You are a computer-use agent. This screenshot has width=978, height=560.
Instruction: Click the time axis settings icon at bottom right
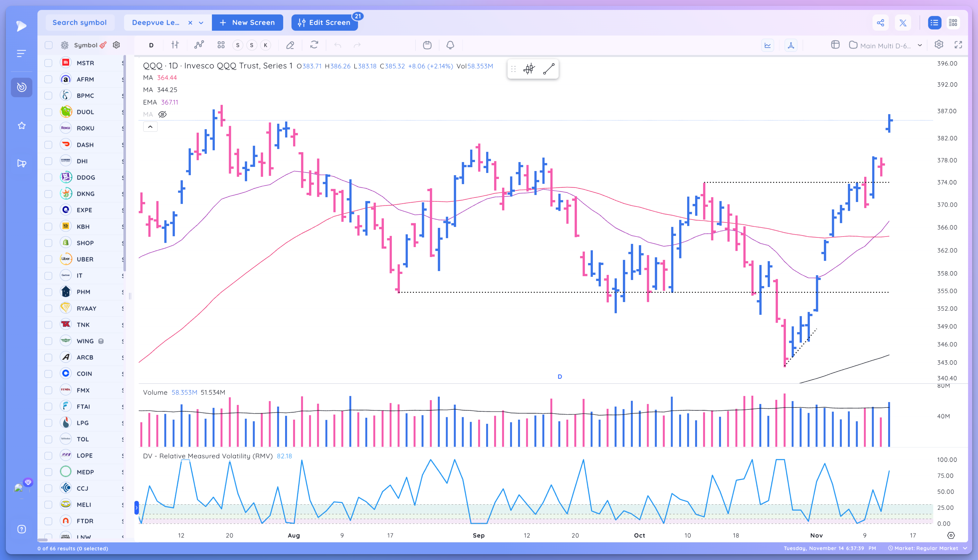point(951,535)
